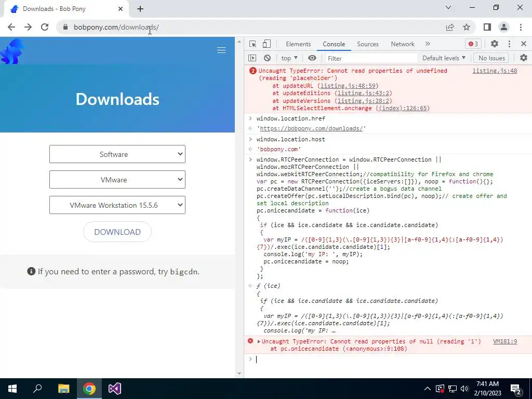
Task: Close the DevTools panel
Action: 524,44
